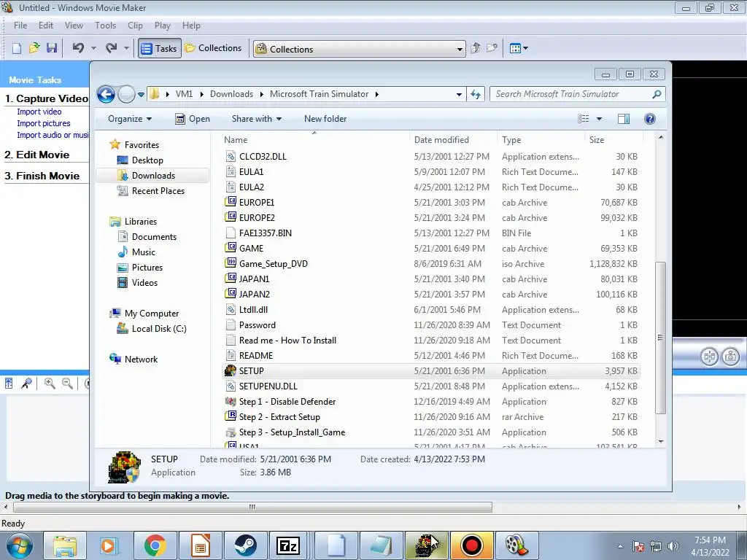
Task: Click the Import pictures link
Action: pyautogui.click(x=43, y=123)
